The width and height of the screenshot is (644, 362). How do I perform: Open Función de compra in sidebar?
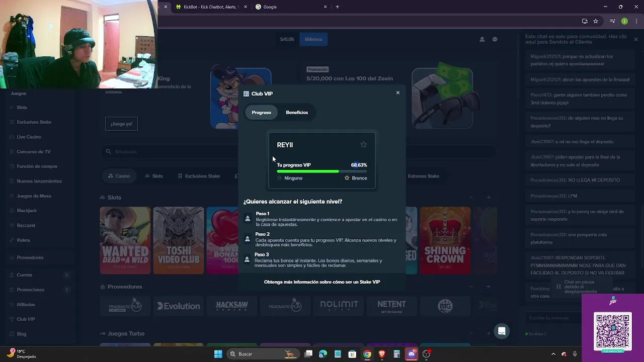37,166
